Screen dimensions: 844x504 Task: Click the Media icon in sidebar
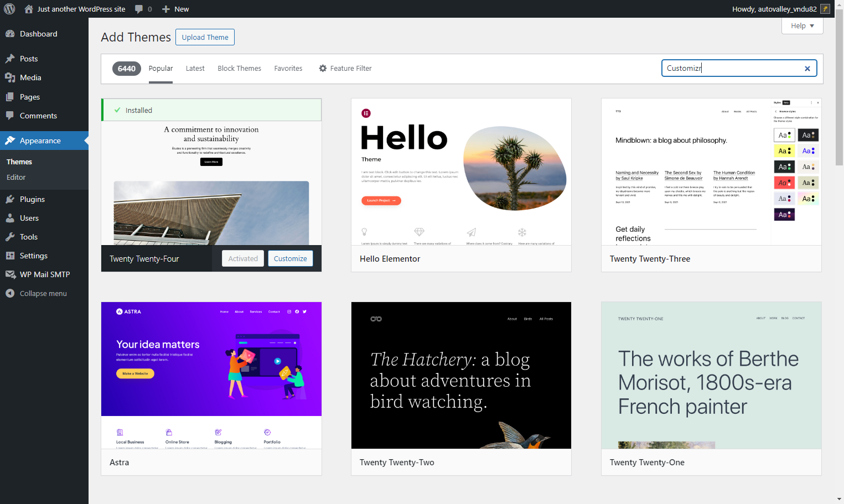(10, 77)
